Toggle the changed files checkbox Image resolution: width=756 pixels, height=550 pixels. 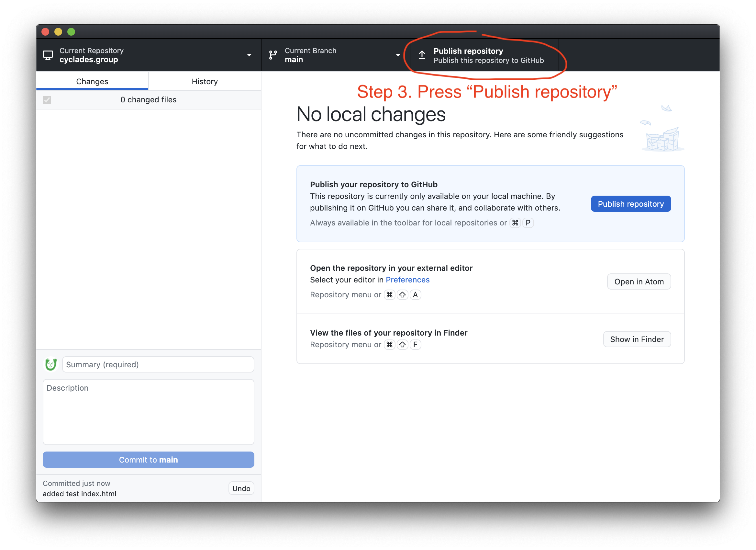pos(47,100)
